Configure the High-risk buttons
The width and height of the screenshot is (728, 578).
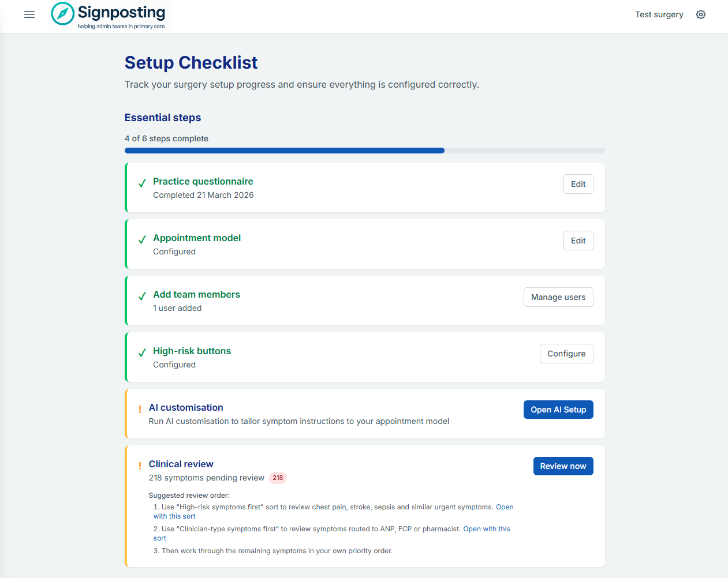pyautogui.click(x=566, y=353)
